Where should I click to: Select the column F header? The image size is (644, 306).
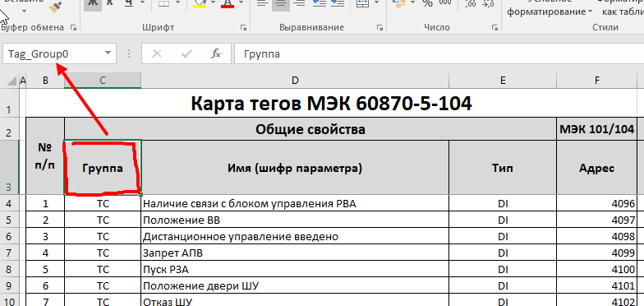point(596,81)
